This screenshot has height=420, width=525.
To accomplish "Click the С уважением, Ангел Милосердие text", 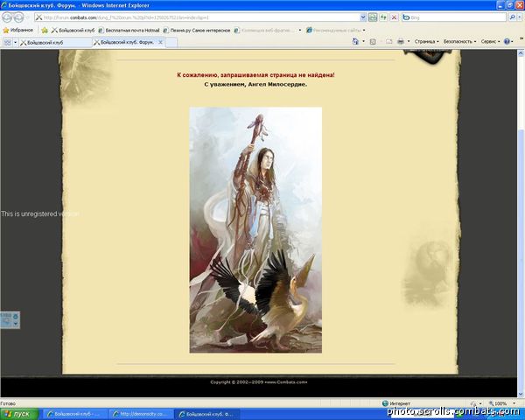I will [x=255, y=84].
